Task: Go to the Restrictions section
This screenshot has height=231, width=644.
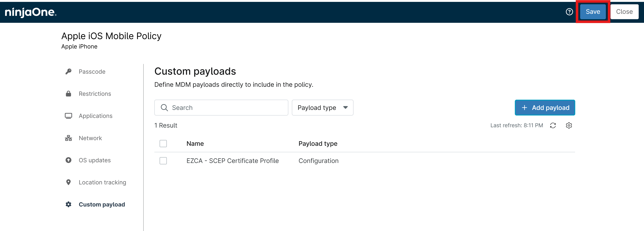Action: click(x=95, y=94)
